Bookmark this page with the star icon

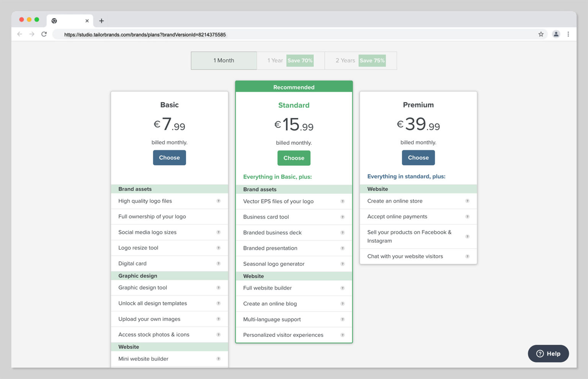541,34
